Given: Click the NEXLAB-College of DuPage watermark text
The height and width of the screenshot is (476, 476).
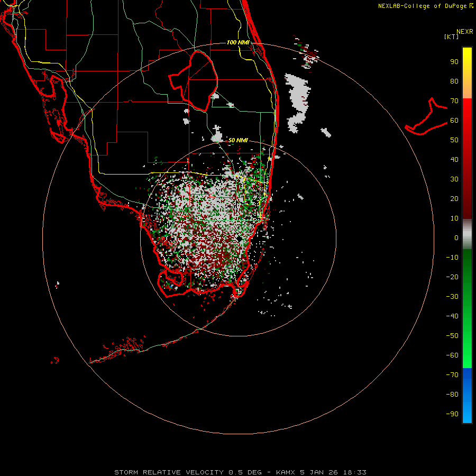Looking at the screenshot, I should [425, 6].
